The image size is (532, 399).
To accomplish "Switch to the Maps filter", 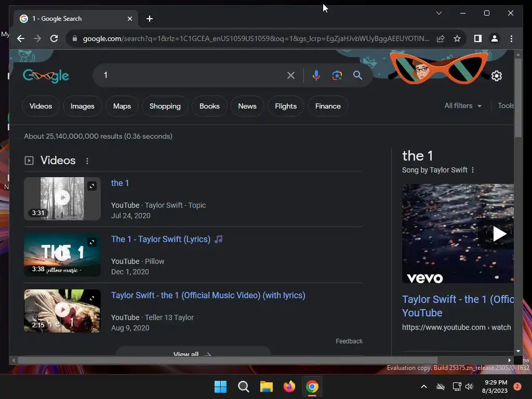I will coord(122,106).
